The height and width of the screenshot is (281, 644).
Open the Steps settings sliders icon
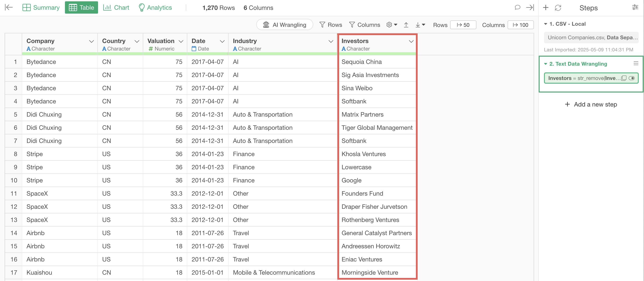635,7
